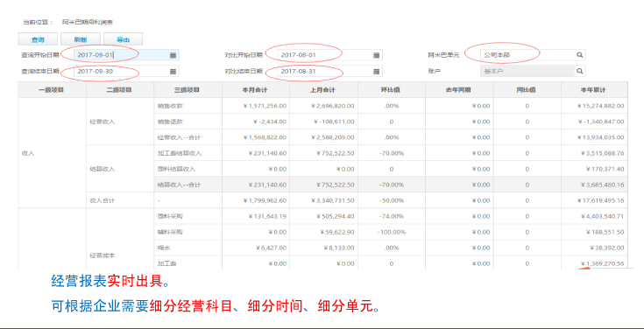Click the 环比值 column header

click(x=392, y=90)
